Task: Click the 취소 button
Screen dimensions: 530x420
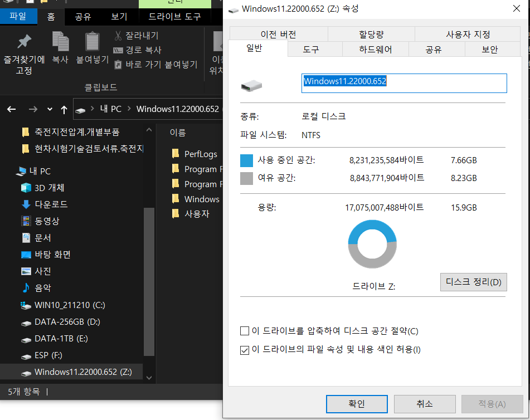Action: tap(425, 404)
